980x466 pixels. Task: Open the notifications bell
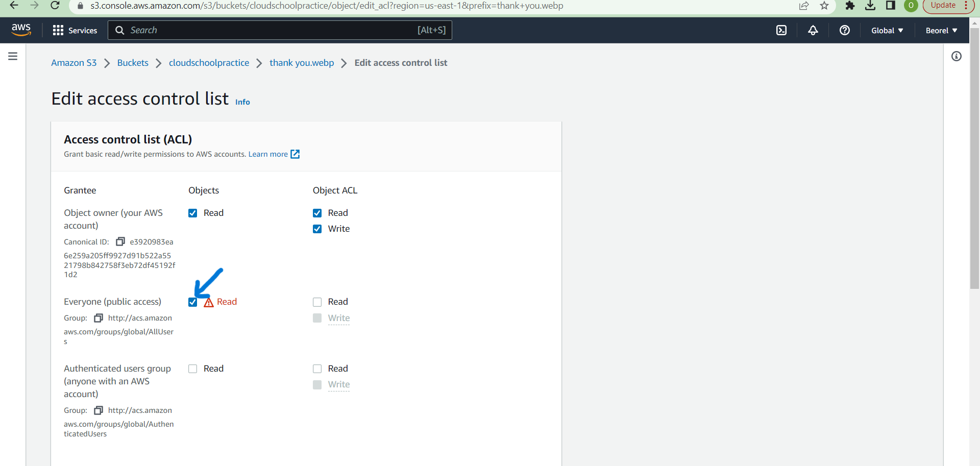tap(813, 31)
